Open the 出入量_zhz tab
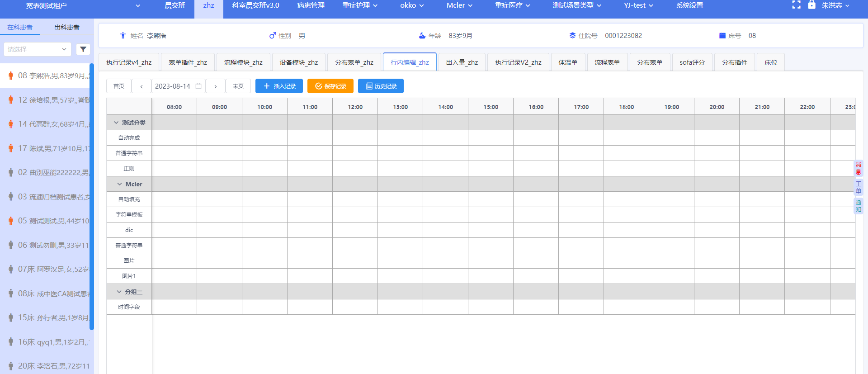868x374 pixels. point(462,62)
